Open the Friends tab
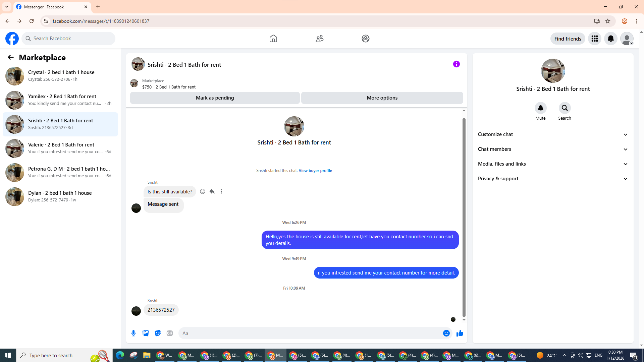 coord(319,39)
